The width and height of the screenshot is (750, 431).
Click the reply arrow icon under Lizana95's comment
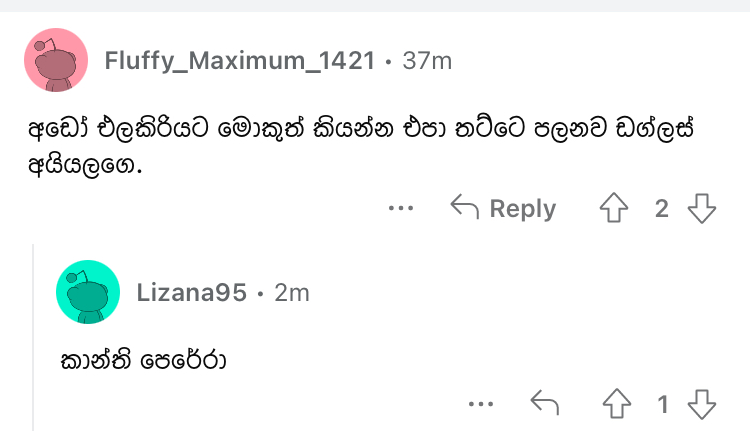click(x=545, y=402)
